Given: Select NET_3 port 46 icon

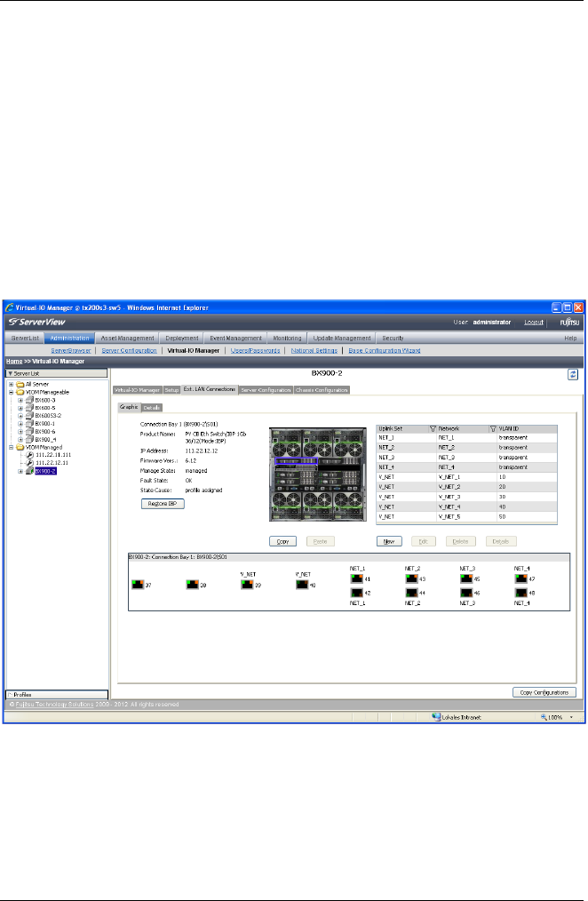Looking at the screenshot, I should coord(466,593).
